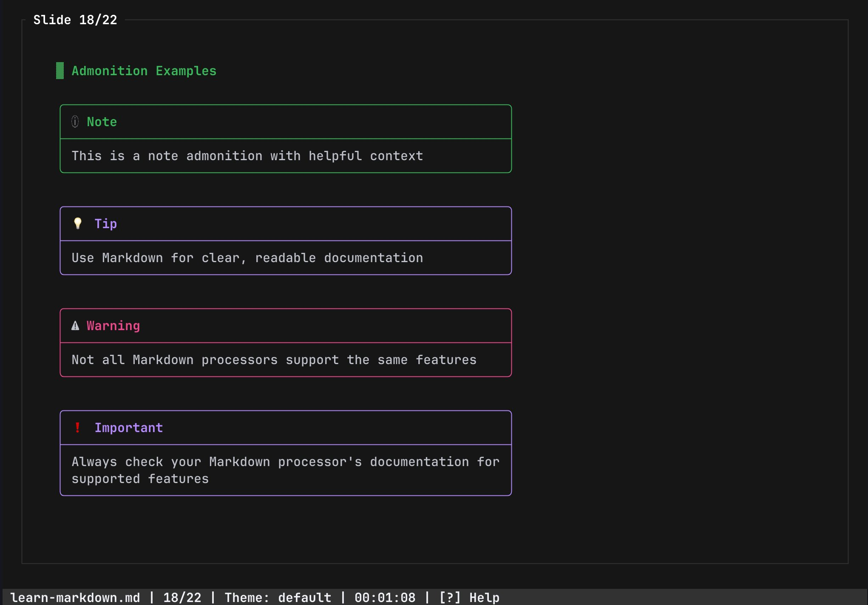
Task: Click the Slide 18/22 label
Action: click(75, 20)
